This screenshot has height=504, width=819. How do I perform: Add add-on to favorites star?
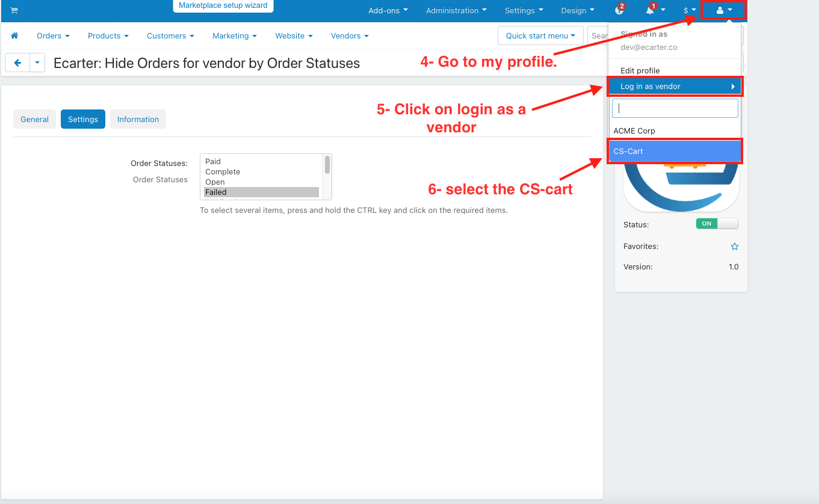(734, 247)
